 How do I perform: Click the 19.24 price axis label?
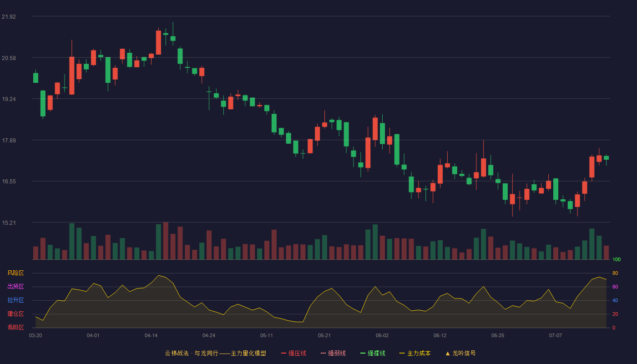coord(9,99)
